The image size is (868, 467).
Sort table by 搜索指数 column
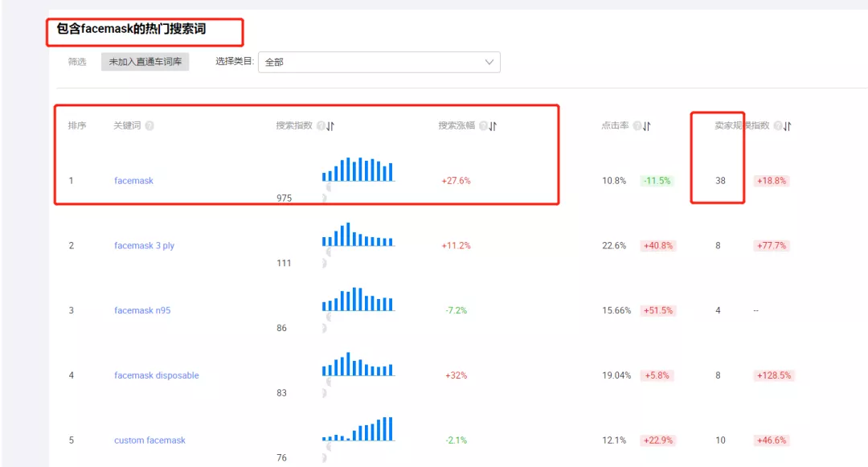330,126
